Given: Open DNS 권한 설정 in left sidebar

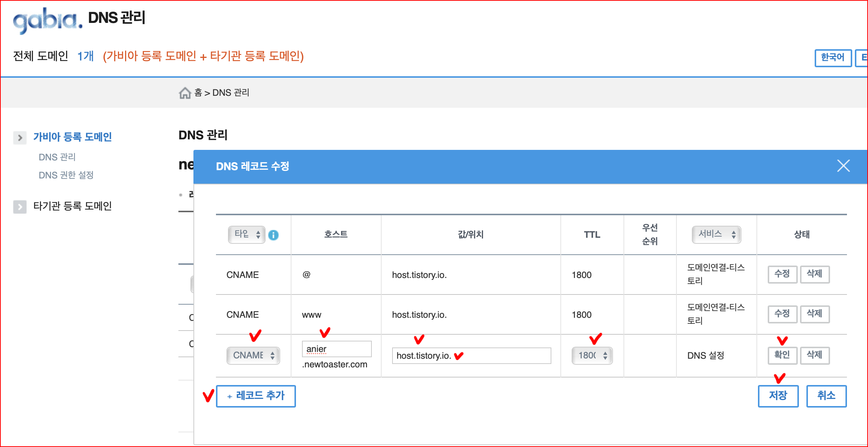Looking at the screenshot, I should 66,175.
